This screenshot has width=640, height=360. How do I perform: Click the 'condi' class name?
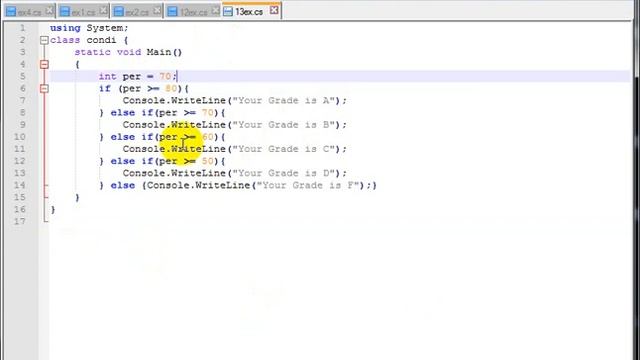[x=101, y=40]
